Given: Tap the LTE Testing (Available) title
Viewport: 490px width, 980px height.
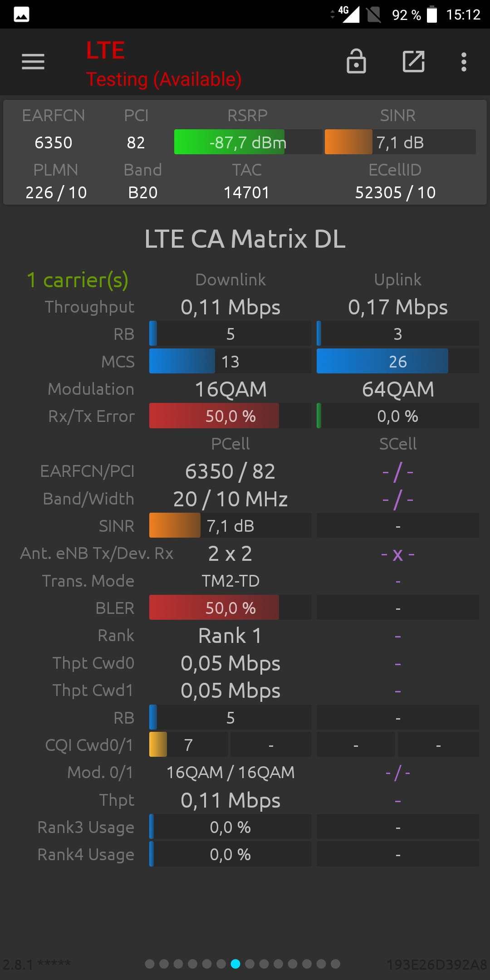Looking at the screenshot, I should [164, 64].
